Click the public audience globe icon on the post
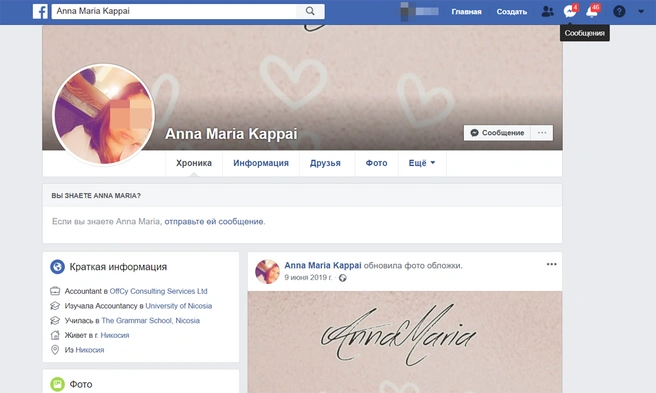 pyautogui.click(x=343, y=278)
